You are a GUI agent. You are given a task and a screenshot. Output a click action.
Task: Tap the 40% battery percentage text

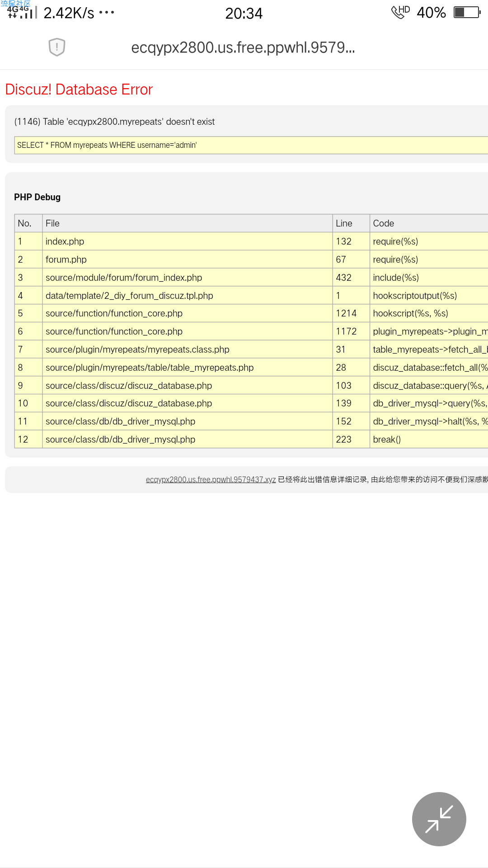click(x=431, y=13)
